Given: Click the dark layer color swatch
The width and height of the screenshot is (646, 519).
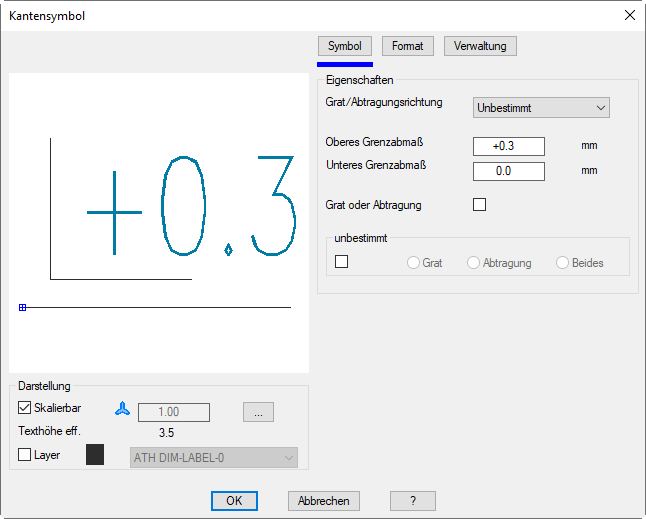Looking at the screenshot, I should coord(95,455).
